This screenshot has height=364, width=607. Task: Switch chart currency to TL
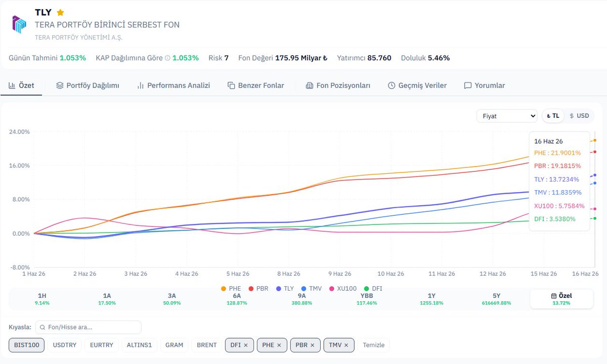coord(553,116)
